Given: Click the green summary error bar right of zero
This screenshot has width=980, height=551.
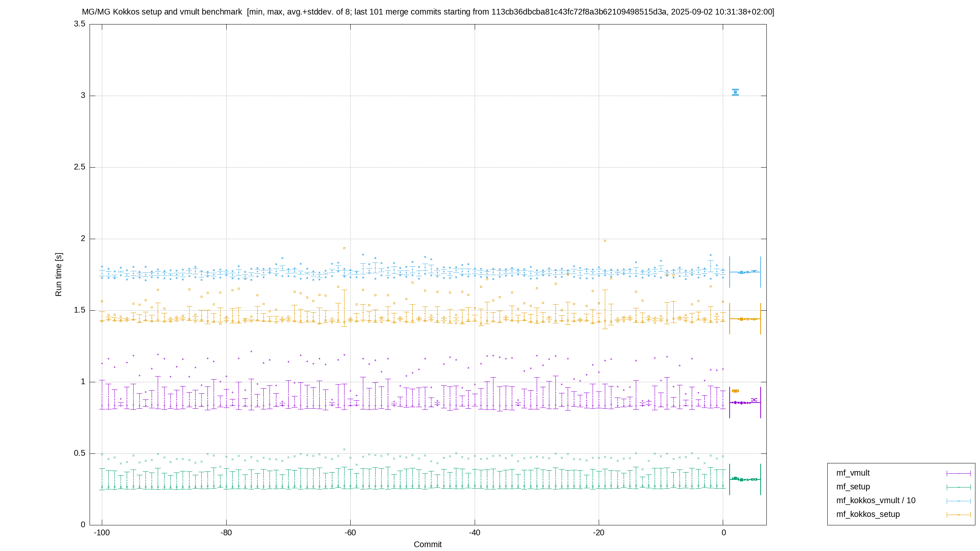Looking at the screenshot, I should pos(745,479).
